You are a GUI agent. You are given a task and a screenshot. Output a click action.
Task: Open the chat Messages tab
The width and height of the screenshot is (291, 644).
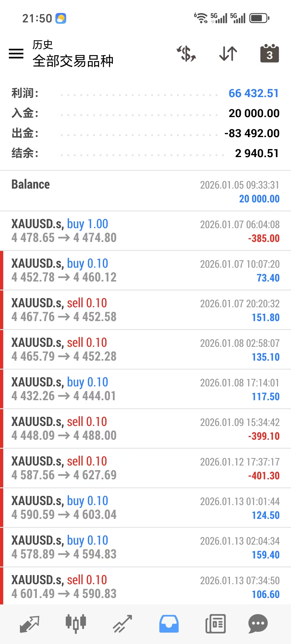tap(258, 624)
